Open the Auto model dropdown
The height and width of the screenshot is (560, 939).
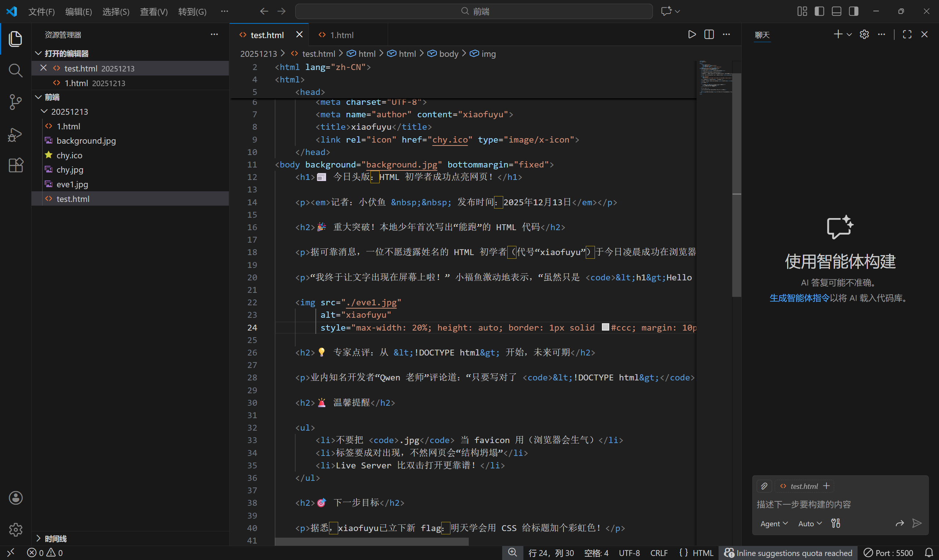click(x=810, y=523)
